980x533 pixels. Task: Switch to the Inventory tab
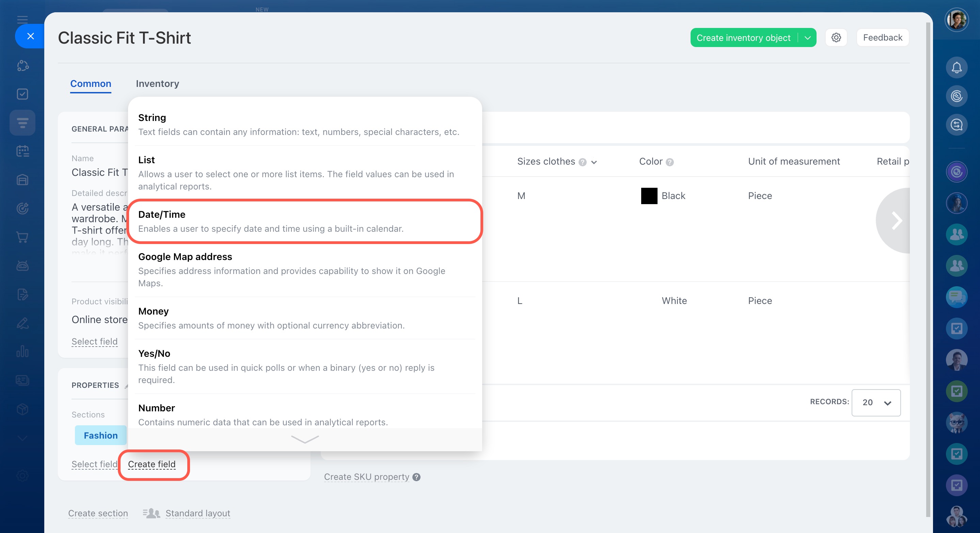pyautogui.click(x=157, y=83)
